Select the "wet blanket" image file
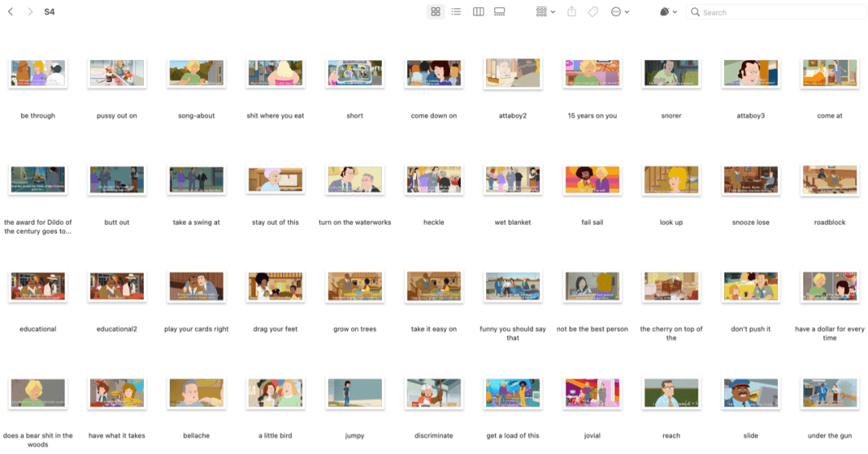 (x=513, y=180)
